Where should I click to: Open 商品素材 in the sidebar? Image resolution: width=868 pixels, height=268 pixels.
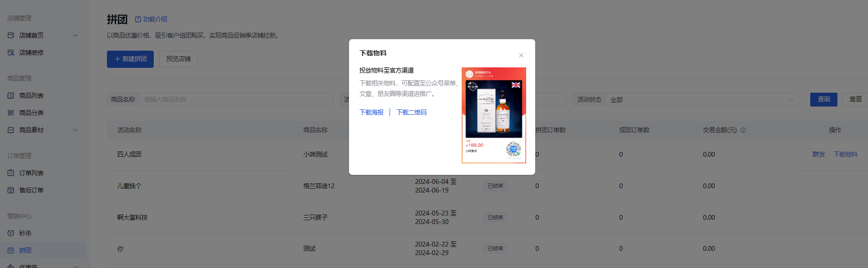tap(31, 130)
